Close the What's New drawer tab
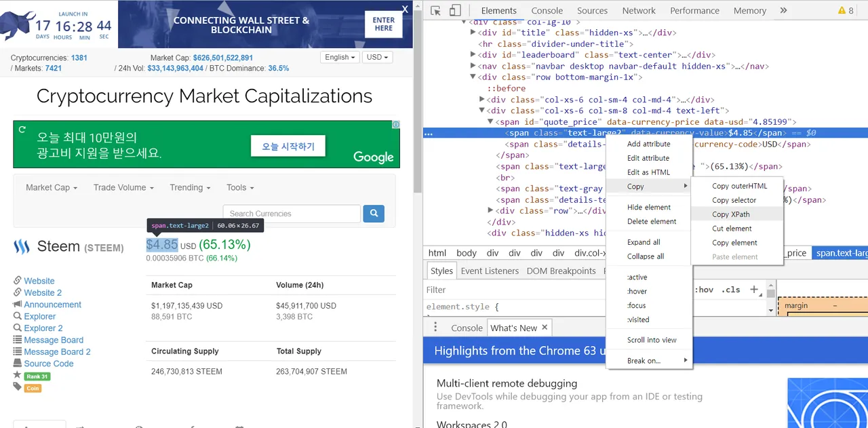 tap(544, 327)
